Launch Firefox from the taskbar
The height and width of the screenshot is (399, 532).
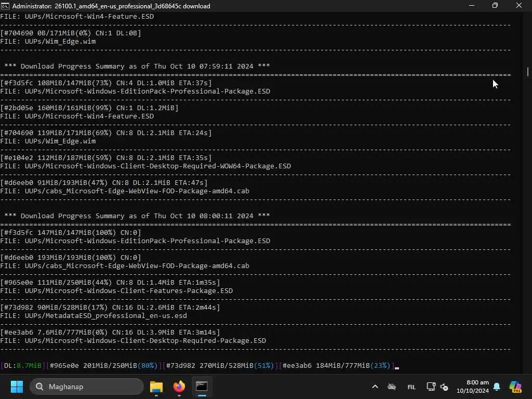(x=179, y=387)
